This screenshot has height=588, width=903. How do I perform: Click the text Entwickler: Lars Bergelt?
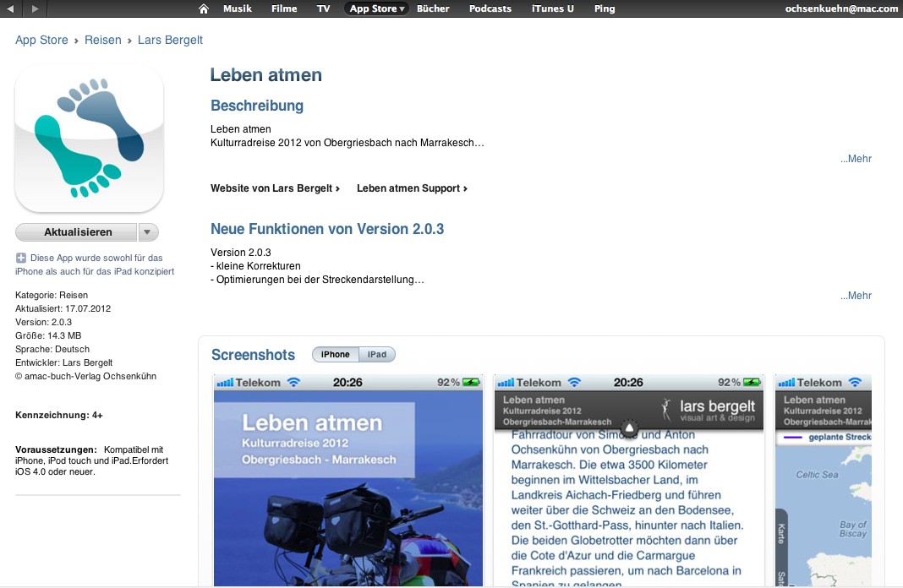click(64, 362)
